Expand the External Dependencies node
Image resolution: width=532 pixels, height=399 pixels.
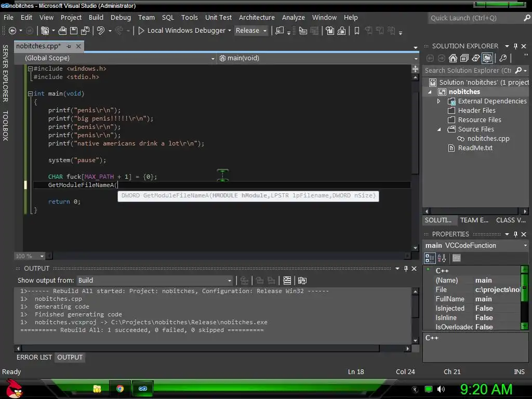(438, 101)
